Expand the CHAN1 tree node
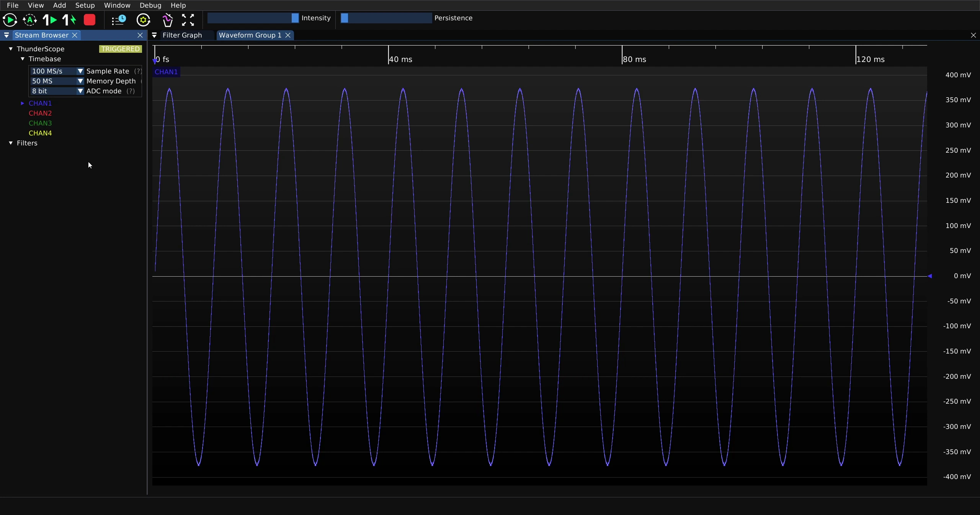 [x=23, y=103]
